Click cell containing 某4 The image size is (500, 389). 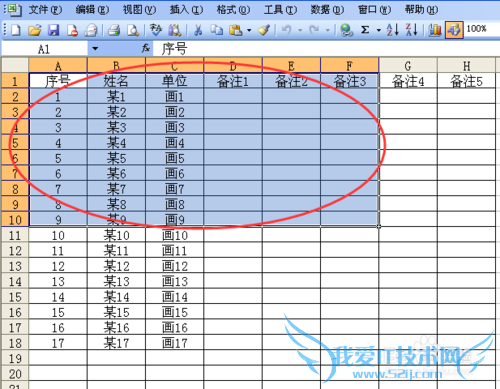tap(116, 143)
